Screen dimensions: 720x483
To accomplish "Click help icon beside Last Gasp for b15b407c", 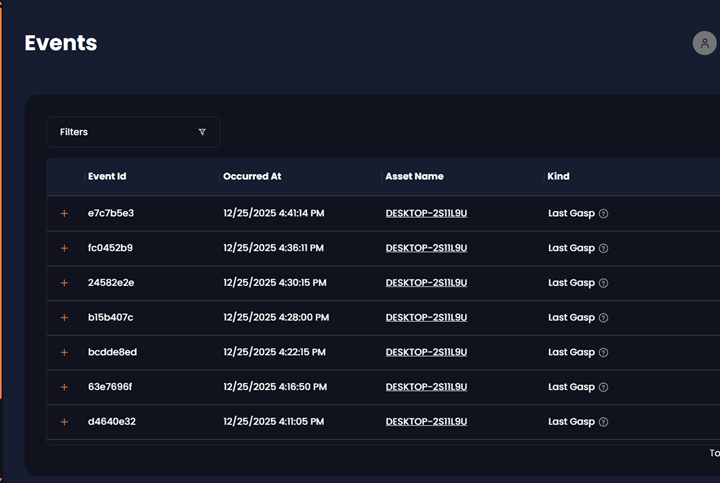I will [603, 318].
